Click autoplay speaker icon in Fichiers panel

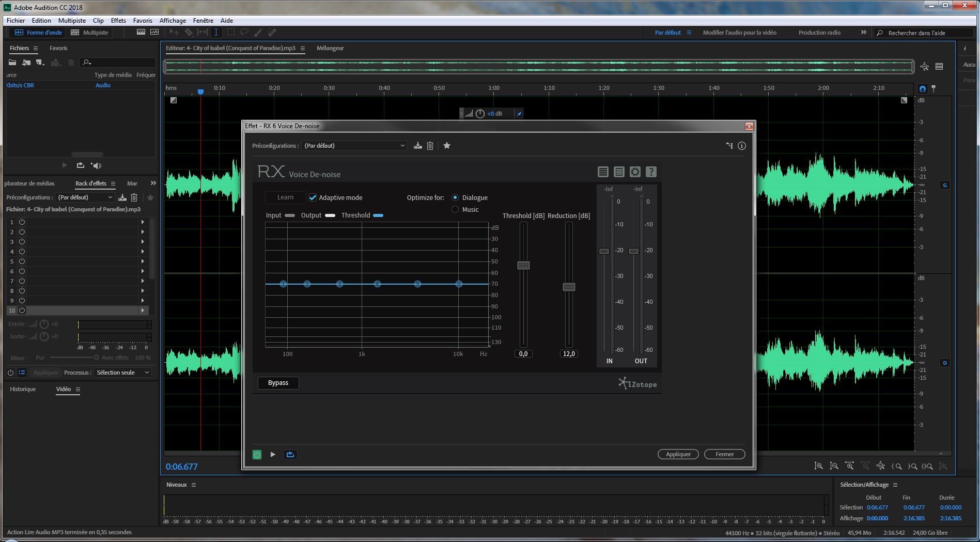click(x=96, y=165)
